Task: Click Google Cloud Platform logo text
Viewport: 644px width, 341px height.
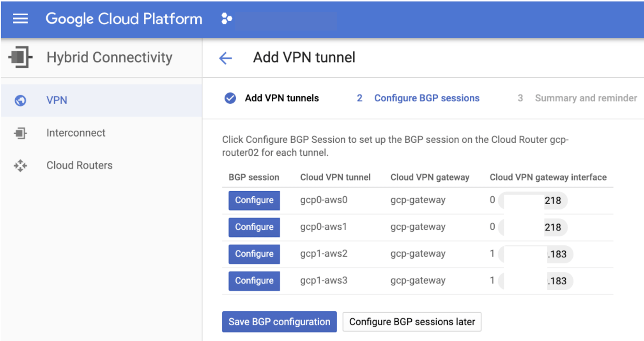Action: 124,19
